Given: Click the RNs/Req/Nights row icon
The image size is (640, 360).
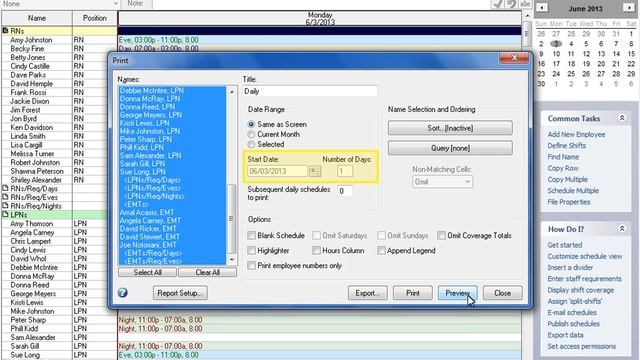Looking at the screenshot, I should (5, 206).
